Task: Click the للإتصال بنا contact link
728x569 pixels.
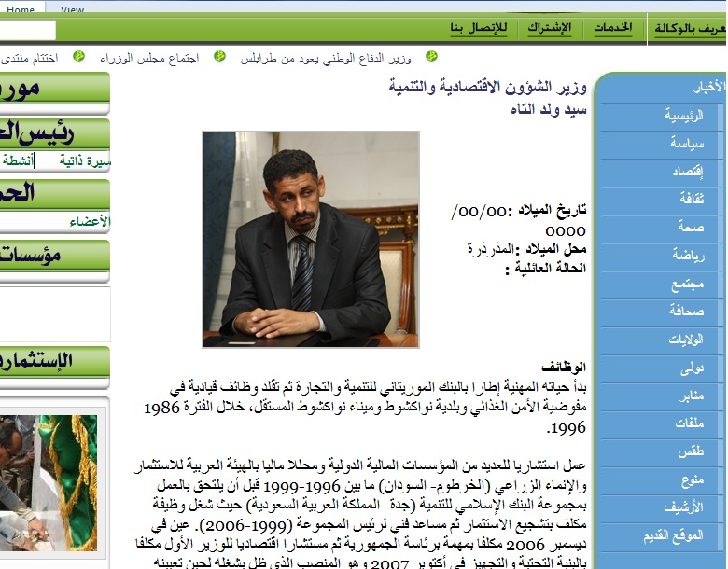Action: (x=478, y=28)
